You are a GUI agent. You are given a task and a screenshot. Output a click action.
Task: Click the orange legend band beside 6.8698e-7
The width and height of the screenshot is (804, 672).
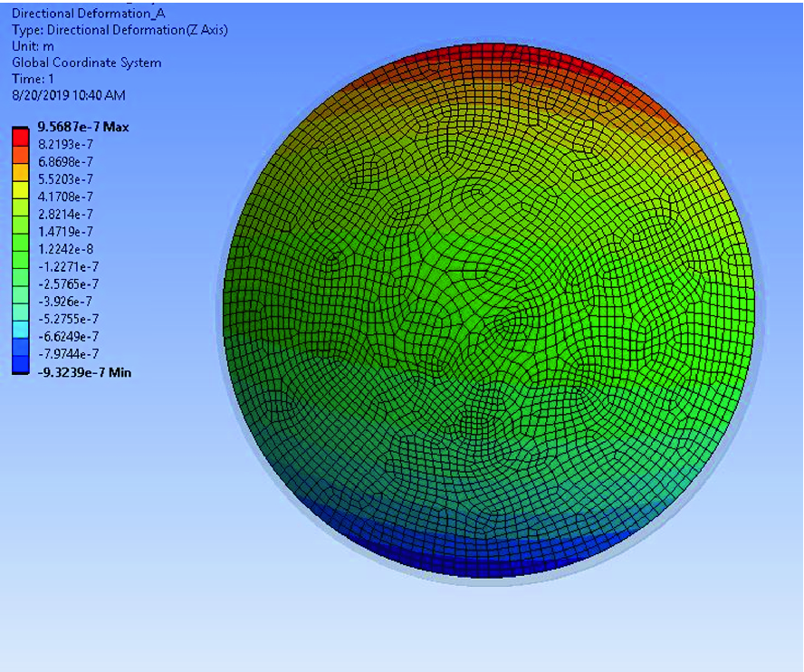coord(21,155)
